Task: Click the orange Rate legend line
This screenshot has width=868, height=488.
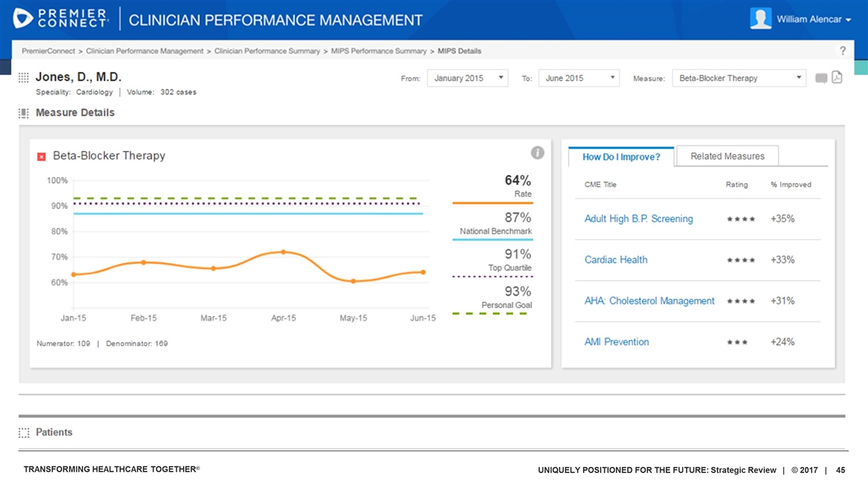Action: 492,203
